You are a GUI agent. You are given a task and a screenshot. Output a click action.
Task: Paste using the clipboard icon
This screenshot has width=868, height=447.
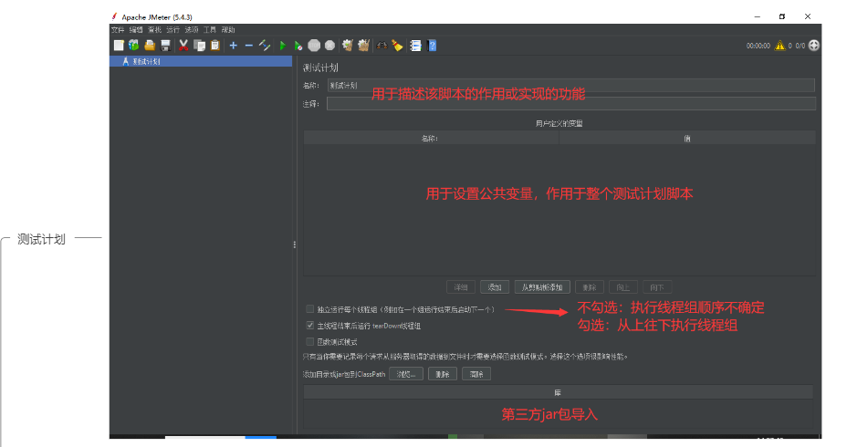(x=215, y=46)
